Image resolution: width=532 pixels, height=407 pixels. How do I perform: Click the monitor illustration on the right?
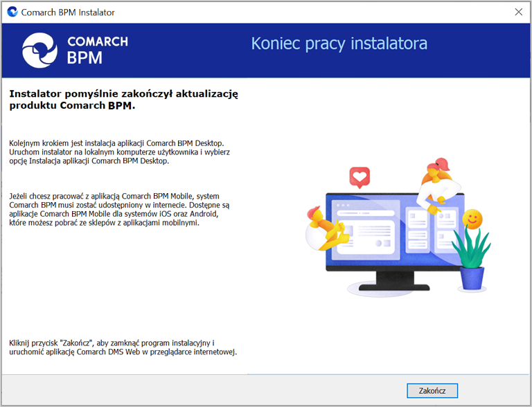click(398, 228)
